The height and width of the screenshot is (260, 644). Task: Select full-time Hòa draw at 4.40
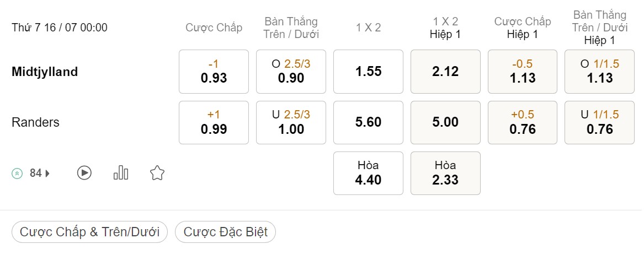click(369, 173)
